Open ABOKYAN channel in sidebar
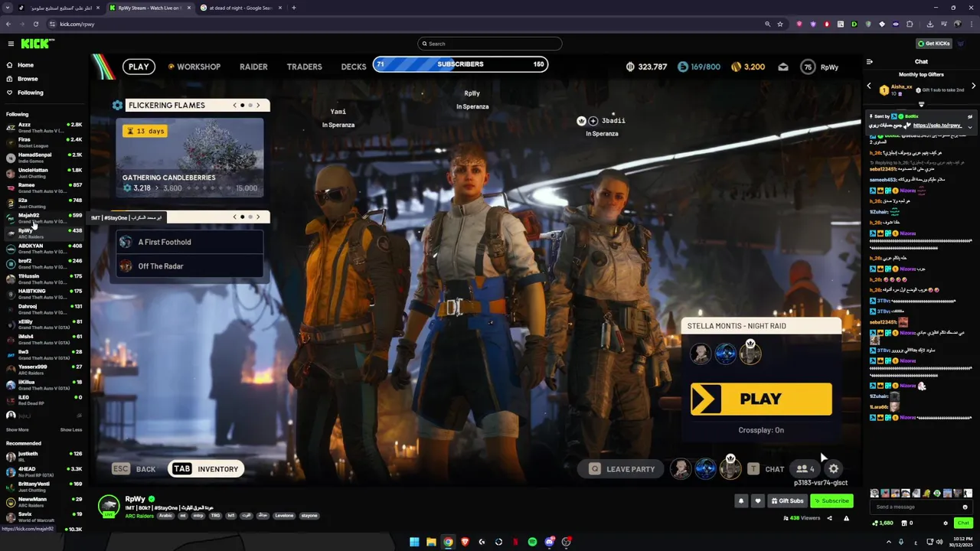The image size is (980, 551). click(45, 249)
